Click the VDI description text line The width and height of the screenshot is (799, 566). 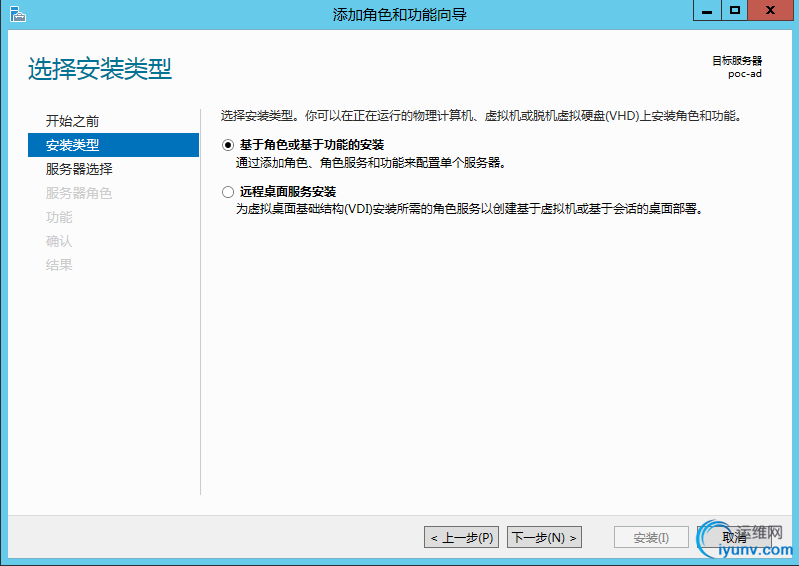click(469, 209)
